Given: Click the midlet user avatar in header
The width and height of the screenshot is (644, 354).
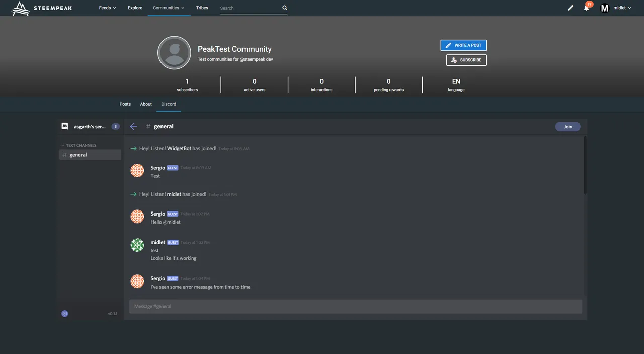Looking at the screenshot, I should click(605, 8).
